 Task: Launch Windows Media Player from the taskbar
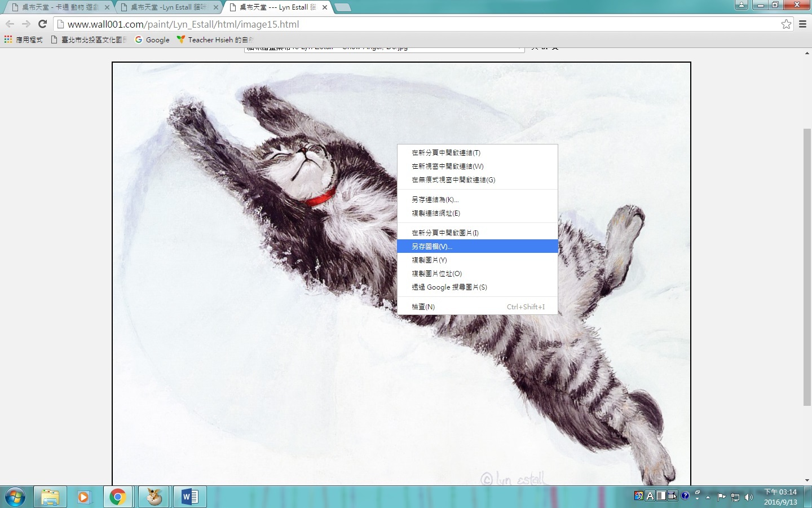click(84, 497)
